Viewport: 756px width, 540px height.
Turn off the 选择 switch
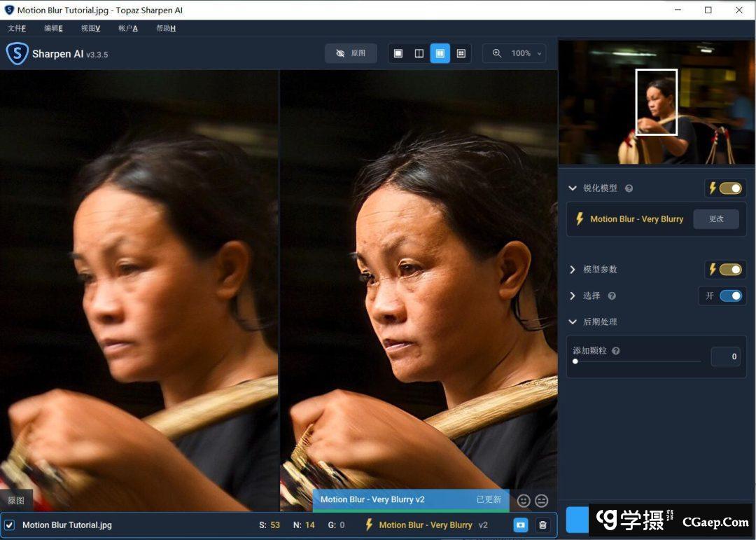[x=730, y=296]
